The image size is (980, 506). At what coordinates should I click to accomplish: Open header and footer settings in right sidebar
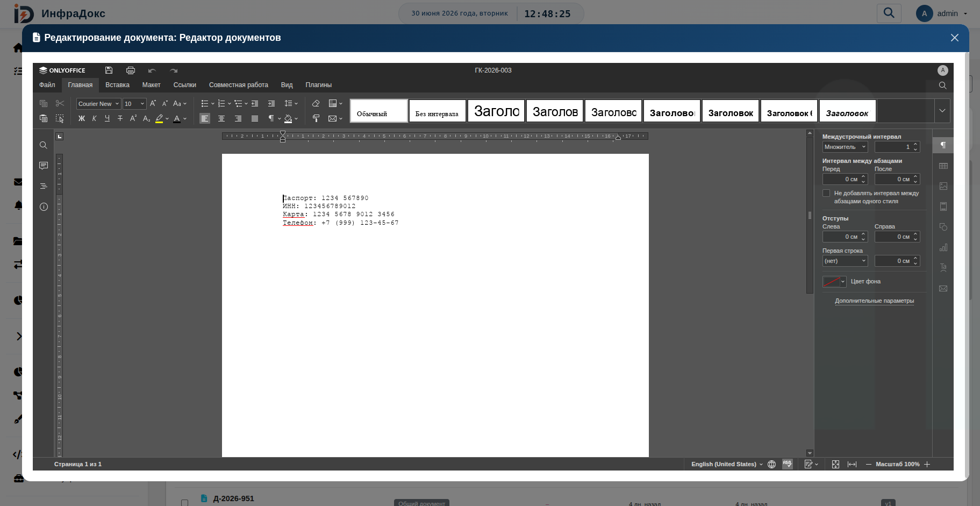click(943, 206)
